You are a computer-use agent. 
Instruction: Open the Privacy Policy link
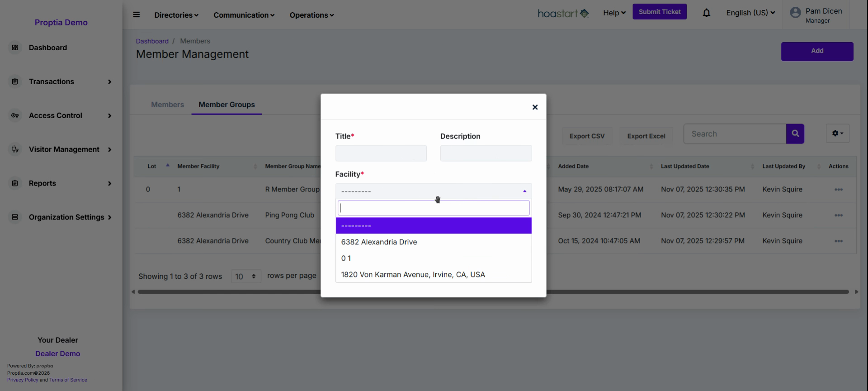click(x=23, y=380)
